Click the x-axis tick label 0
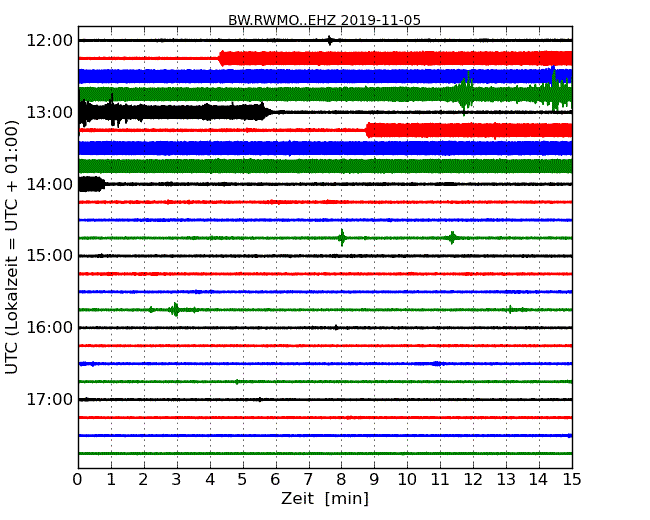Screen dimensions: 650x520 pyautogui.click(x=78, y=480)
